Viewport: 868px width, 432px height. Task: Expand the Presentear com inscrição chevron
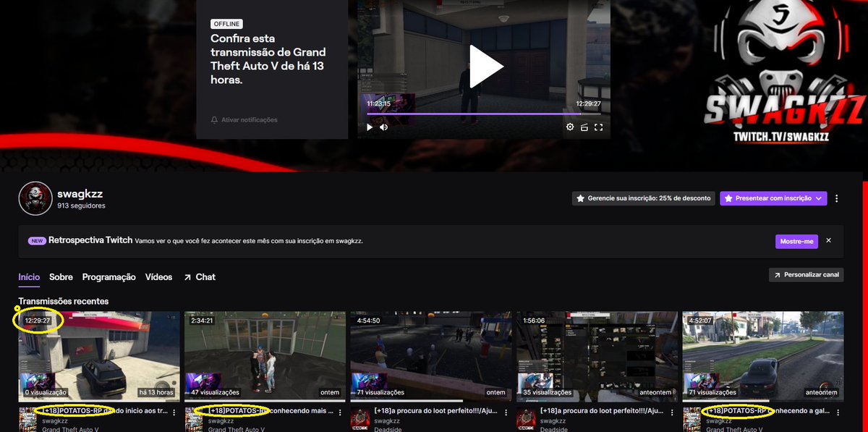pos(819,198)
